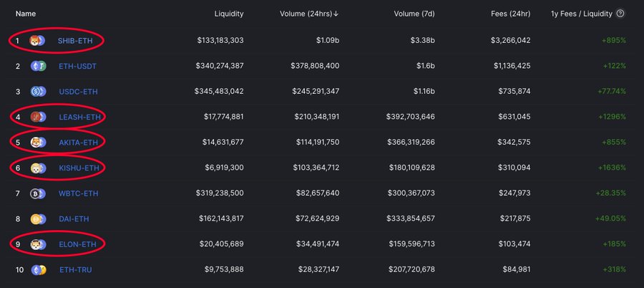Click the ETH-TRU token pair icon

tap(39, 270)
